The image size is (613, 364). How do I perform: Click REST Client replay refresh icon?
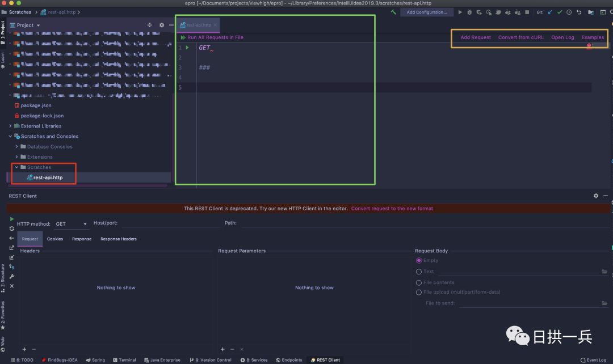point(12,228)
